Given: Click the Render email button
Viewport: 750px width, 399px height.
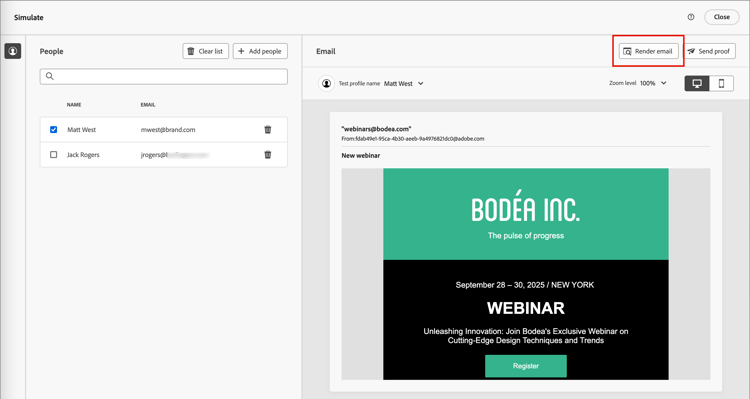Looking at the screenshot, I should click(x=649, y=51).
